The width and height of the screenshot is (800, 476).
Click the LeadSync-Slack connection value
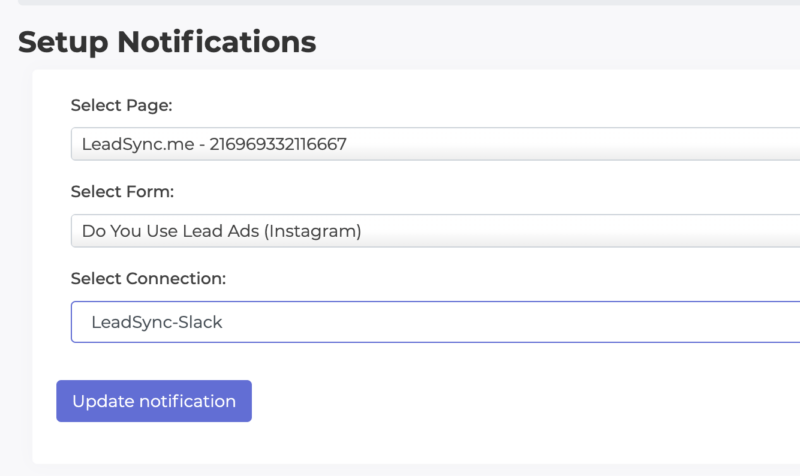(157, 322)
